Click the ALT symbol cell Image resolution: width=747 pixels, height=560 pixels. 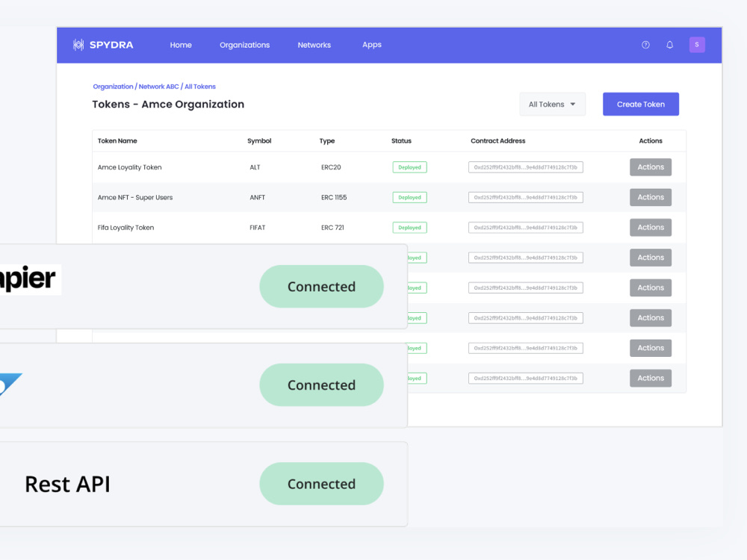(x=255, y=167)
